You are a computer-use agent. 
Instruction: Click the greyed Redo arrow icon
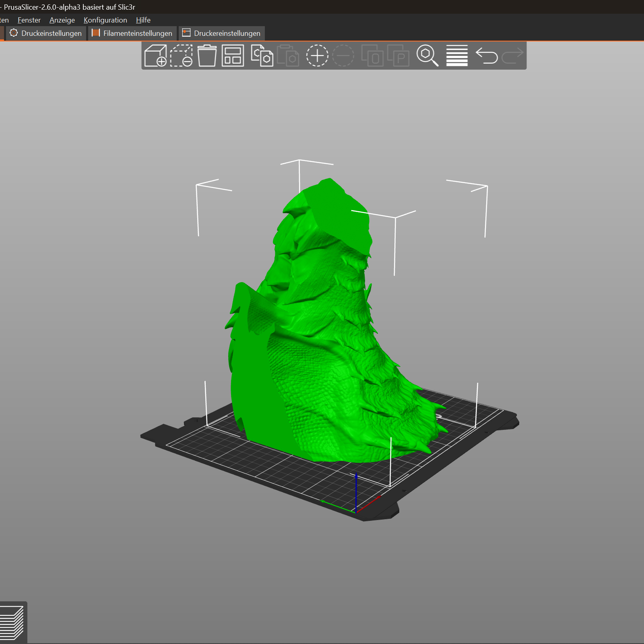pos(512,56)
